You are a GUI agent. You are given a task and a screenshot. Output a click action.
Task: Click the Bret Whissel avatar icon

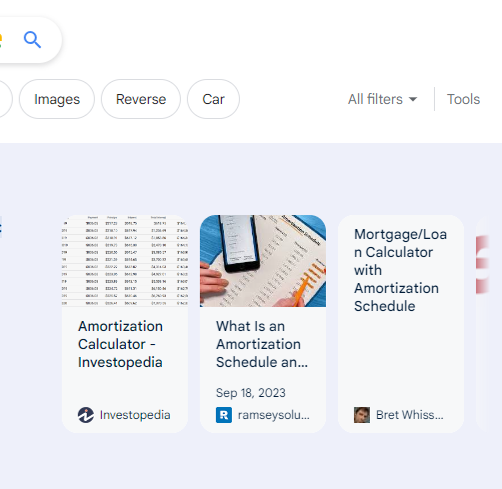pyautogui.click(x=362, y=415)
